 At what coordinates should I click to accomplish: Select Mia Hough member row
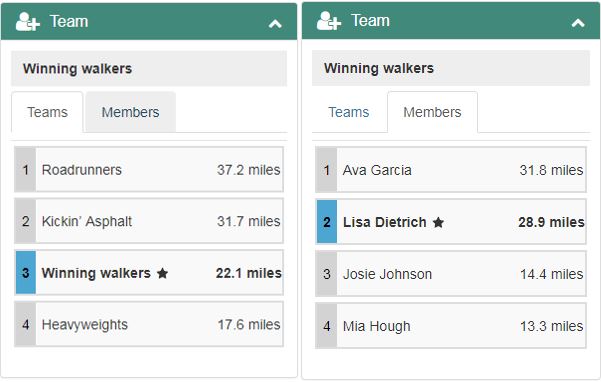pos(451,326)
